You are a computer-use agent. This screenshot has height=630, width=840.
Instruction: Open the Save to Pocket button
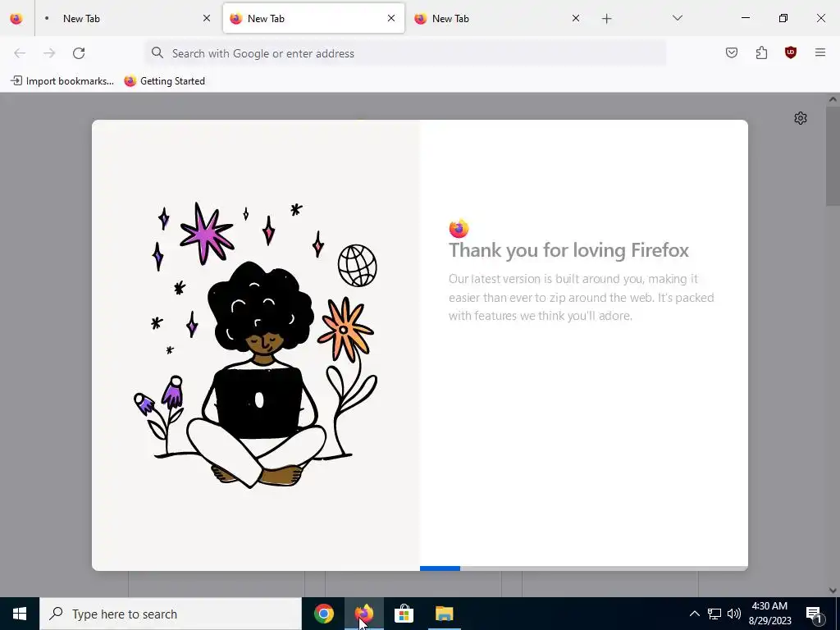point(732,52)
